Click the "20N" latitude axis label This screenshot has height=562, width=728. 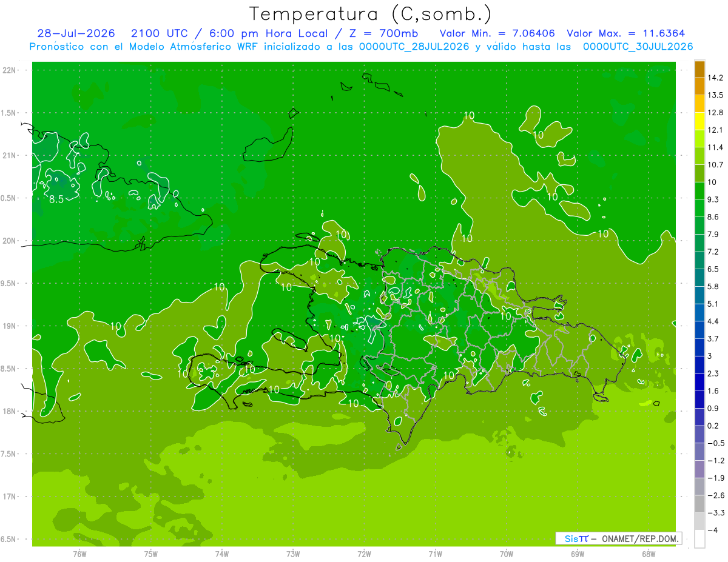pos(8,241)
